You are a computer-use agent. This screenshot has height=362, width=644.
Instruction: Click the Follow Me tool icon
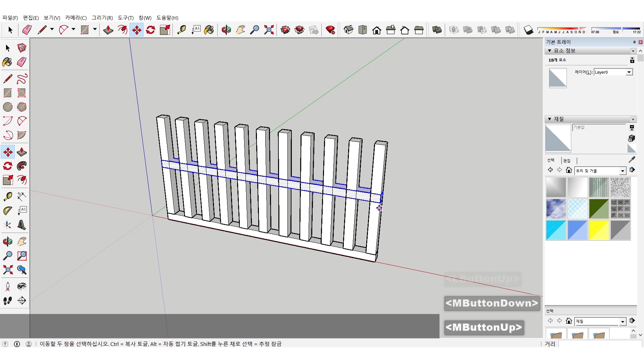click(x=21, y=166)
